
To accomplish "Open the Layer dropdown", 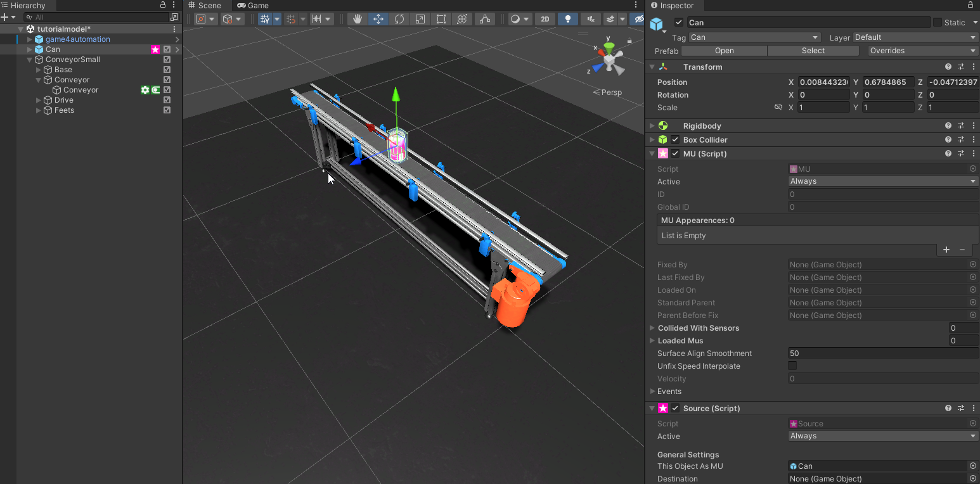I will (x=915, y=37).
